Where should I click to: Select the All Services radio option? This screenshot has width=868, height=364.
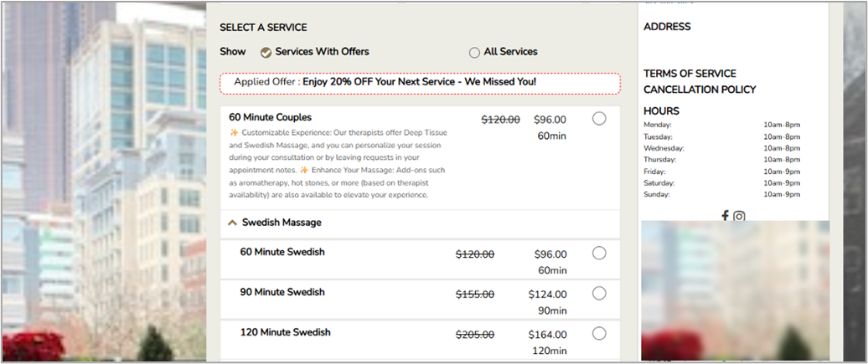click(474, 53)
